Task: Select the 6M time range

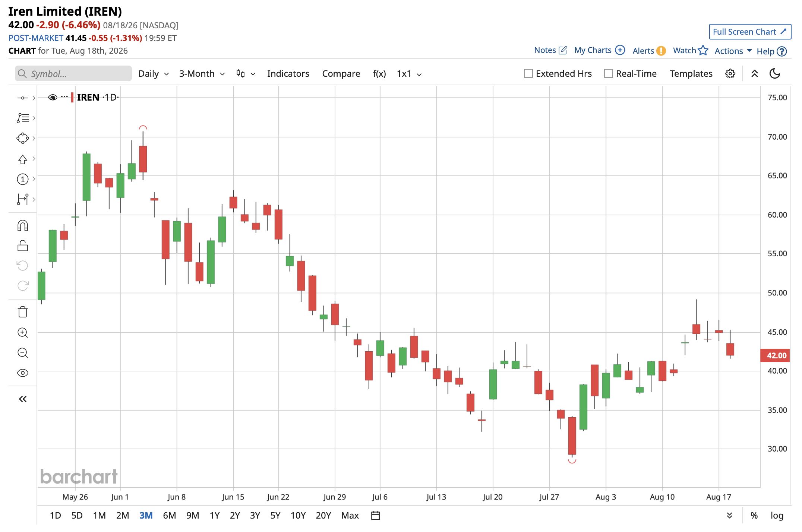Action: point(170,515)
